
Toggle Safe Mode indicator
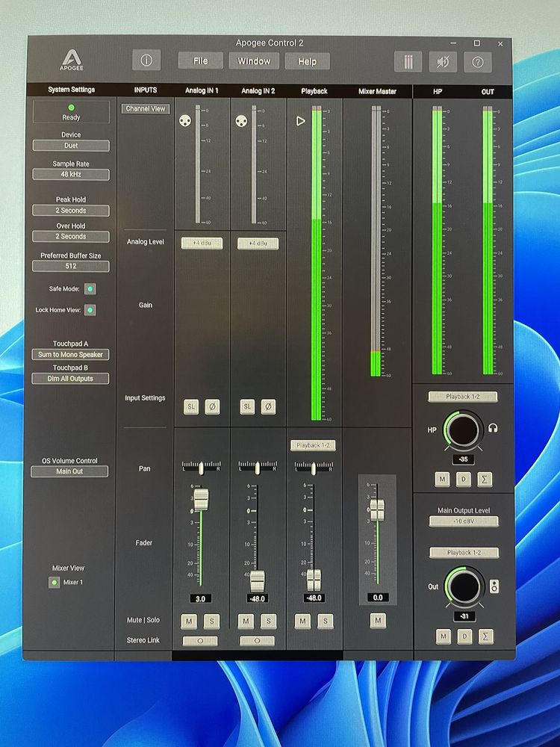pos(90,288)
